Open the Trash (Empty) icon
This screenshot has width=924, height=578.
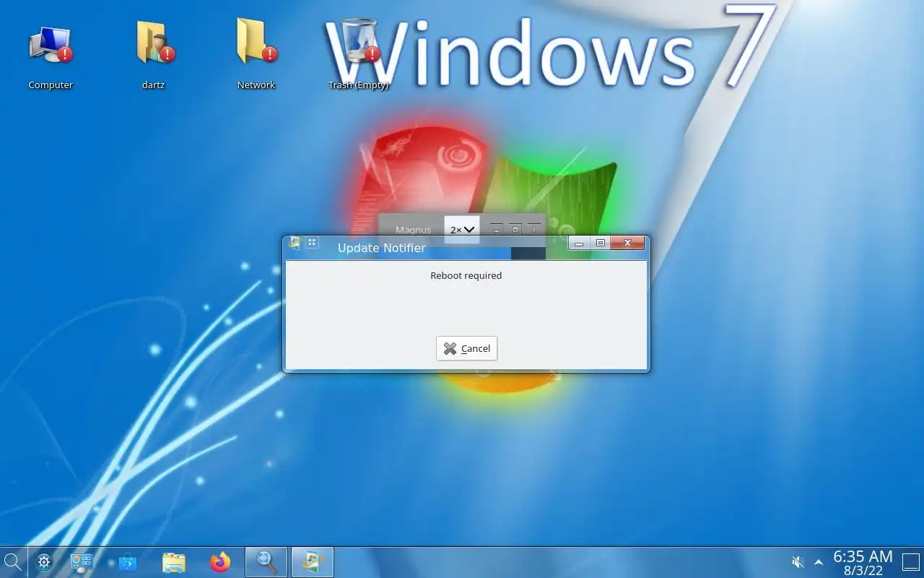[359, 55]
